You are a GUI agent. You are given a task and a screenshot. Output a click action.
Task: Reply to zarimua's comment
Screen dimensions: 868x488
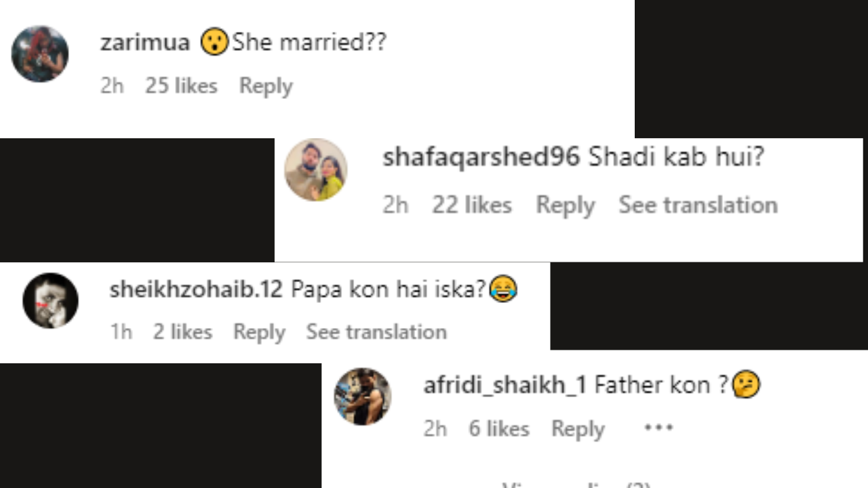266,86
